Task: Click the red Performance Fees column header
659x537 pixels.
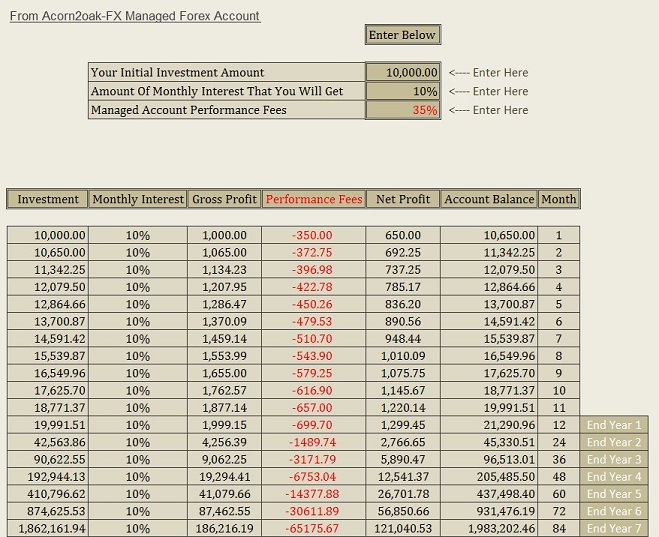Action: coord(314,199)
